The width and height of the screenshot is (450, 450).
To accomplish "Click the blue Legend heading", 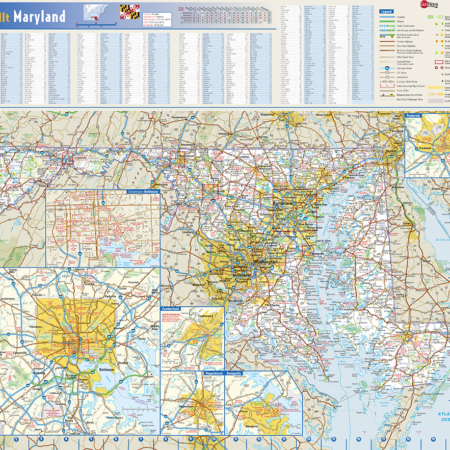I will click(x=386, y=11).
